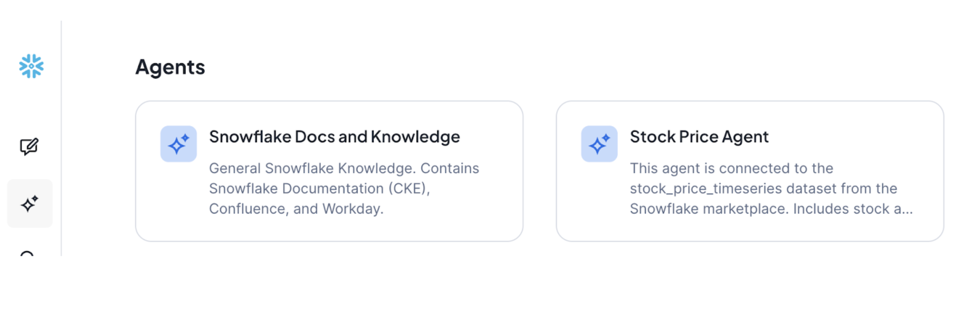Click the Stock Price Agent sparkle icon
980x319 pixels.
[599, 144]
